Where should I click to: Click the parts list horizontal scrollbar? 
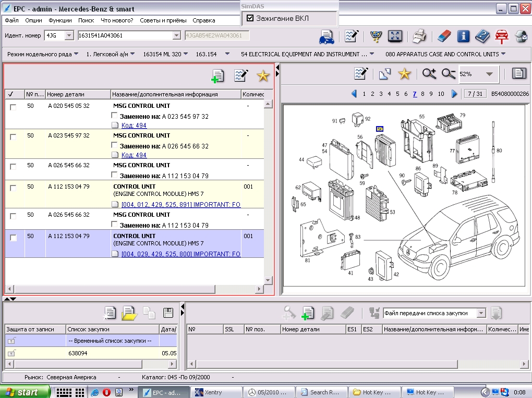click(x=114, y=289)
